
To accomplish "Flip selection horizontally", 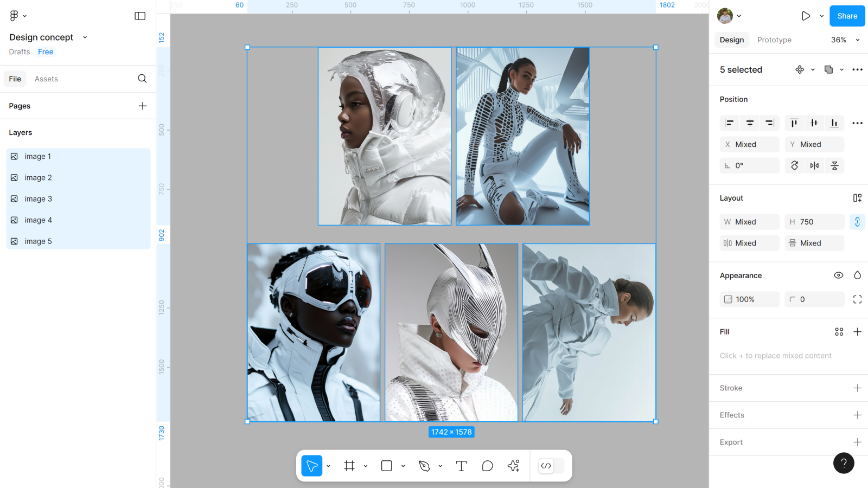I will (814, 166).
